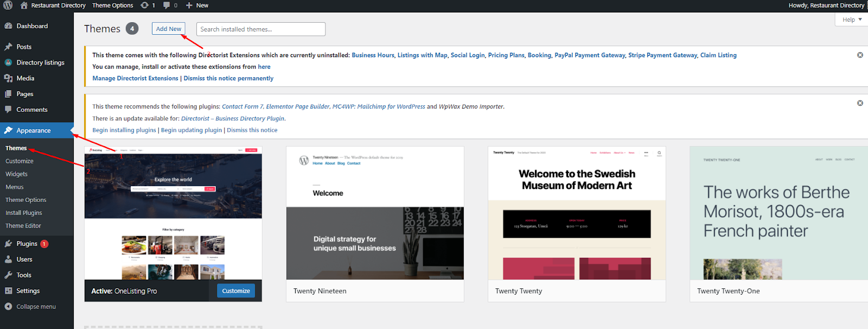The height and width of the screenshot is (329, 868).
Task: Click the Appearance paintbrush icon
Action: click(8, 130)
